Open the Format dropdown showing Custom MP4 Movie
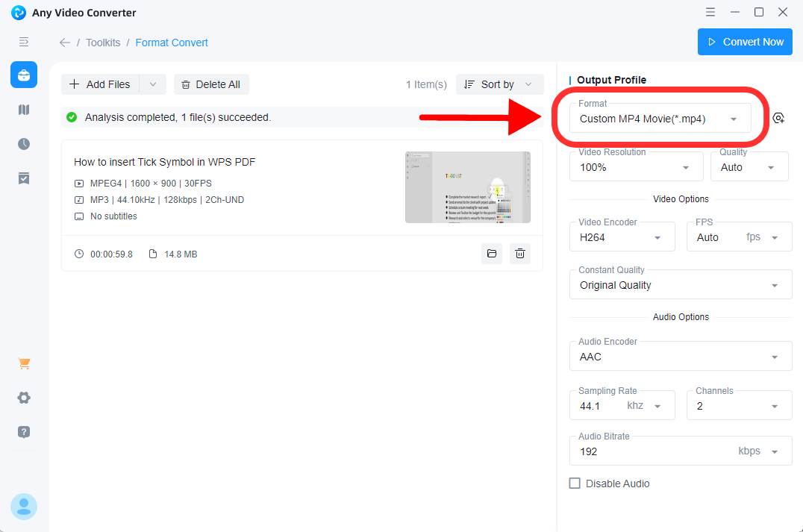 pos(660,119)
